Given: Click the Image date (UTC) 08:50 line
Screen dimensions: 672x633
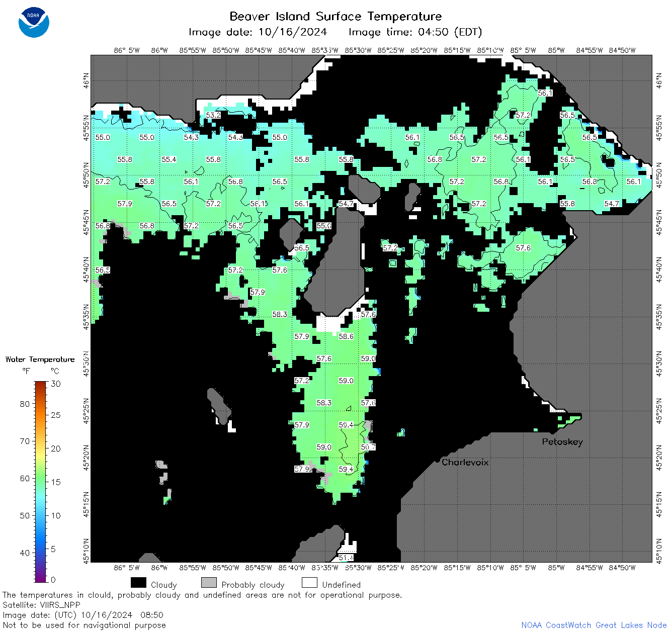Looking at the screenshot, I should [83, 615].
